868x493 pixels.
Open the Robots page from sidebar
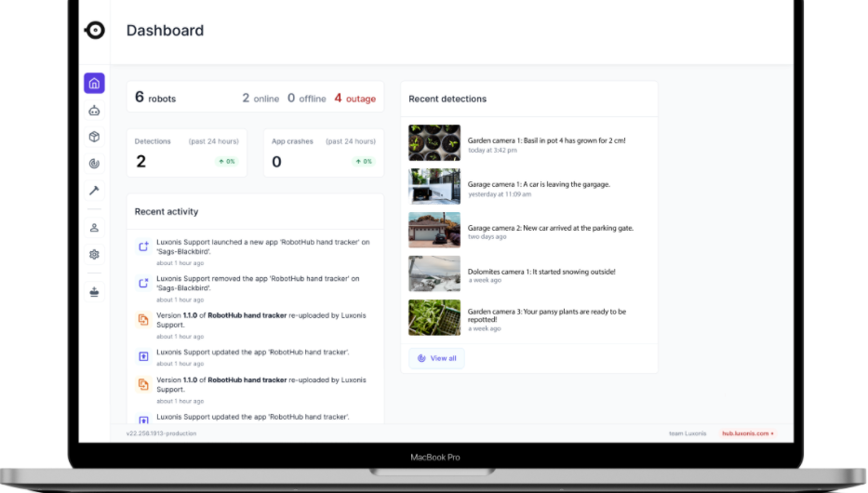94,111
